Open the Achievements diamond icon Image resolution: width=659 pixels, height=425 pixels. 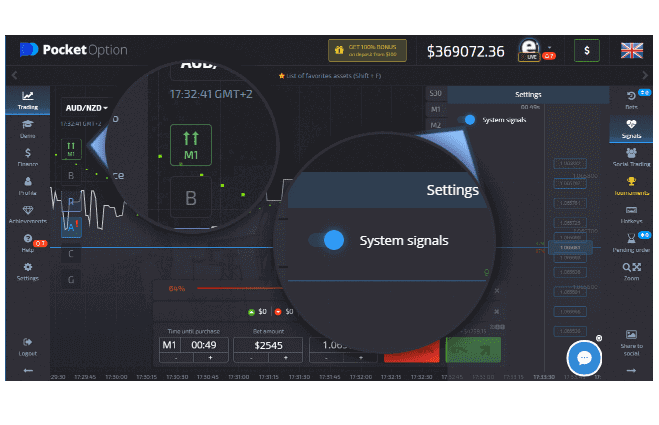click(28, 214)
